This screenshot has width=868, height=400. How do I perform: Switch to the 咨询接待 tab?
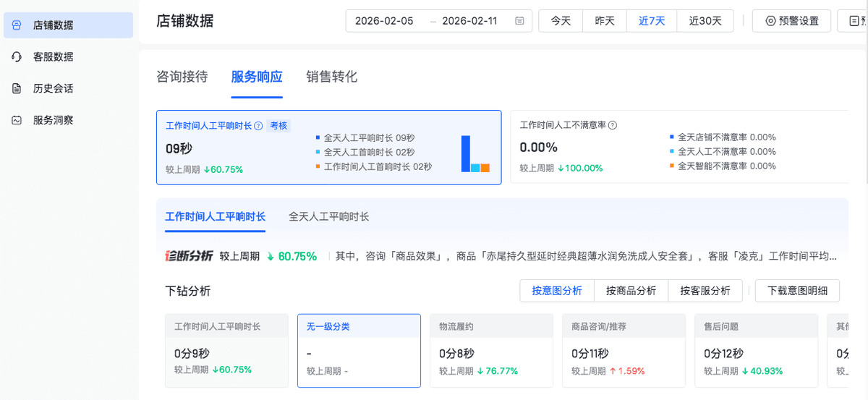pyautogui.click(x=182, y=77)
